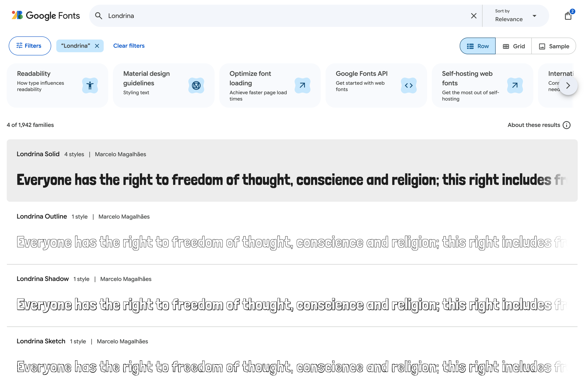Image resolution: width=588 pixels, height=390 pixels.
Task: Switch to Grid view
Action: point(513,46)
